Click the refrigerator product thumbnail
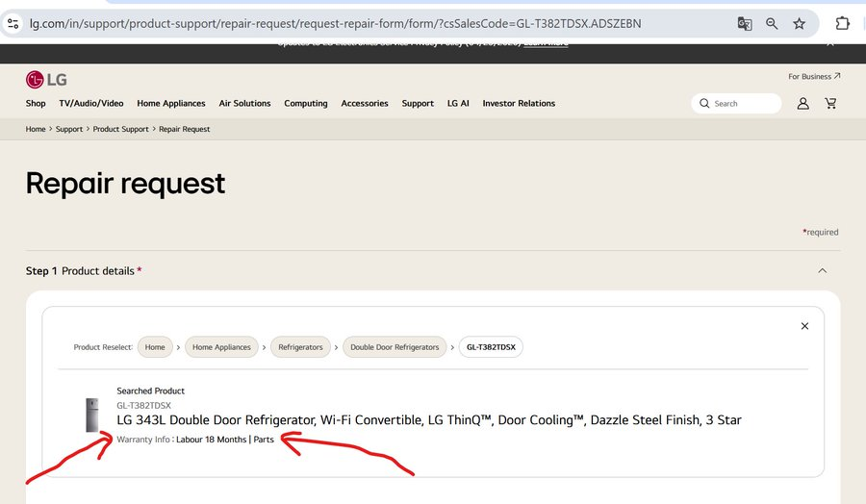This screenshot has height=504, width=866. coord(92,415)
